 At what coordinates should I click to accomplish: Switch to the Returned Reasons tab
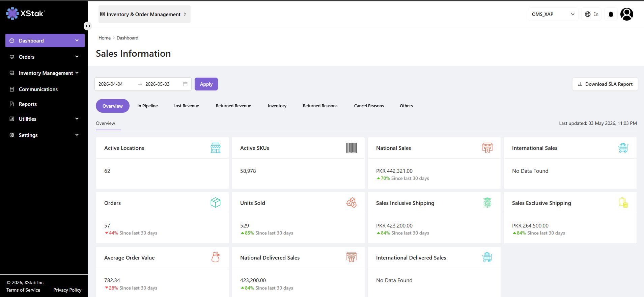click(x=320, y=106)
